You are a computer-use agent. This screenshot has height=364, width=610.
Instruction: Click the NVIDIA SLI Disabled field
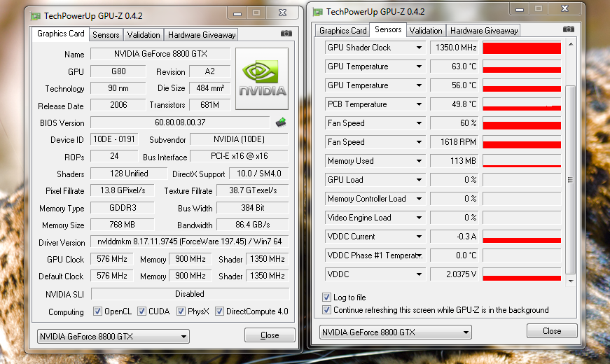190,294
